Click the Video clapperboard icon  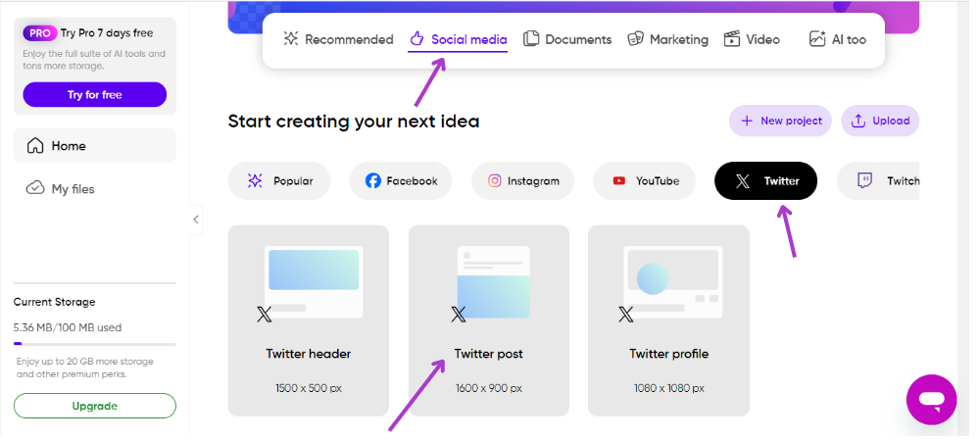click(x=731, y=39)
